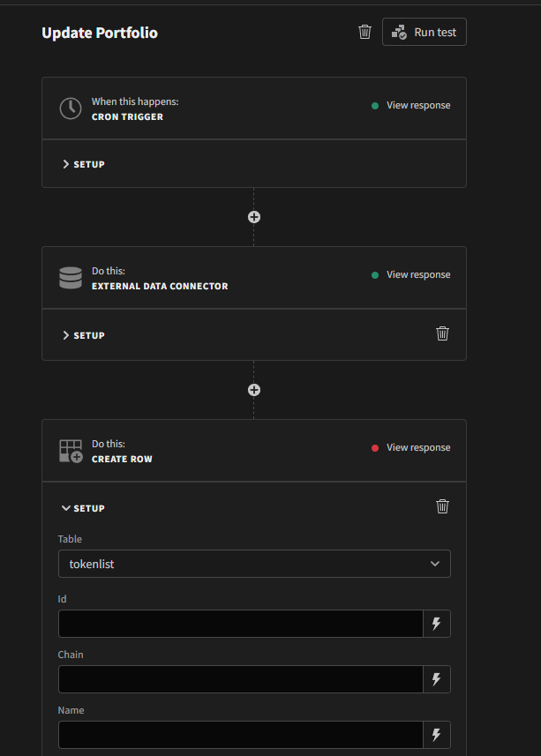Open the Table dropdown showing tokenlist
The height and width of the screenshot is (756, 541).
tap(253, 563)
